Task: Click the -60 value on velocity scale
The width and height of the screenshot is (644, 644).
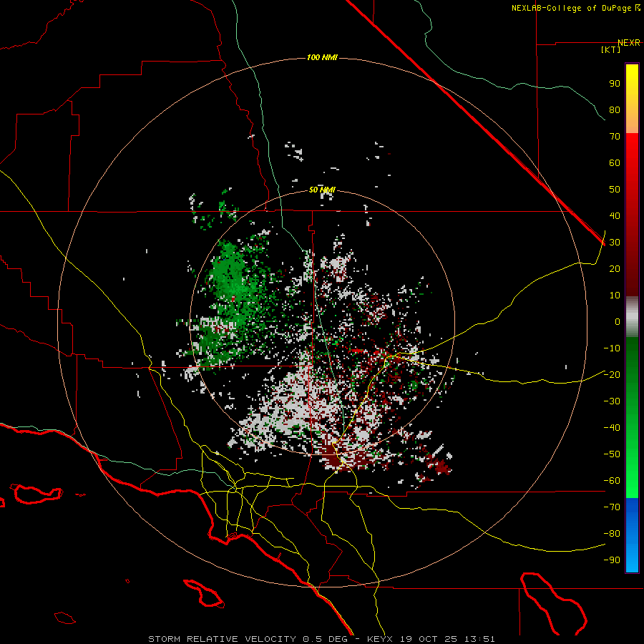Action: click(x=612, y=481)
